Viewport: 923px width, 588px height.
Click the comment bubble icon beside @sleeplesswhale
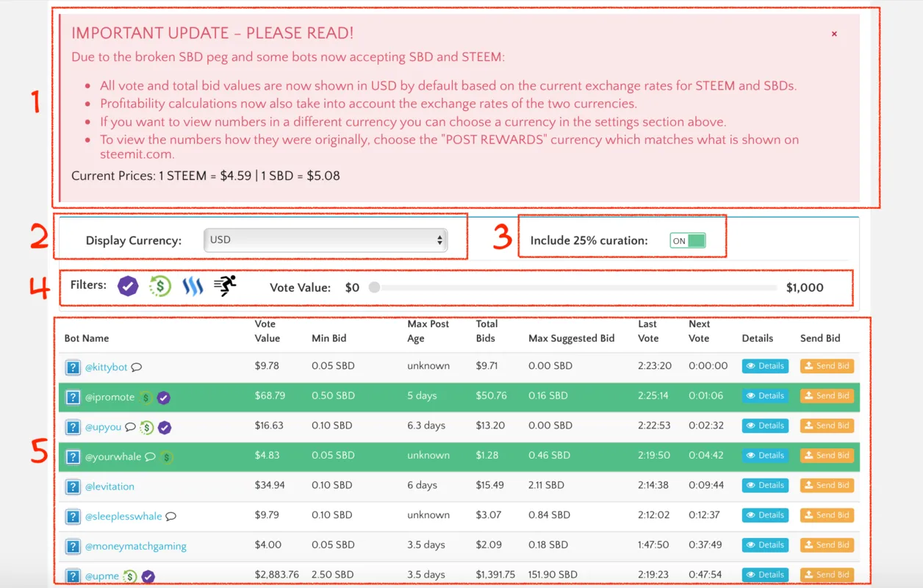170,517
